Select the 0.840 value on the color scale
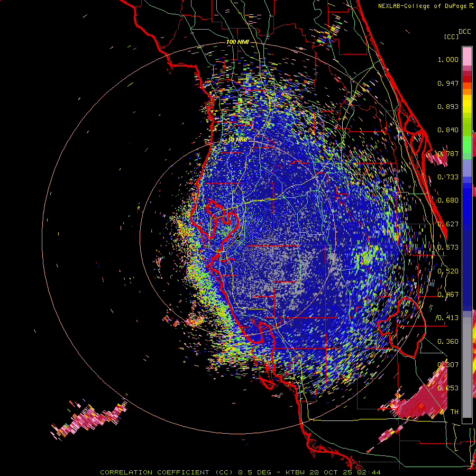The width and height of the screenshot is (476, 476). [448, 130]
